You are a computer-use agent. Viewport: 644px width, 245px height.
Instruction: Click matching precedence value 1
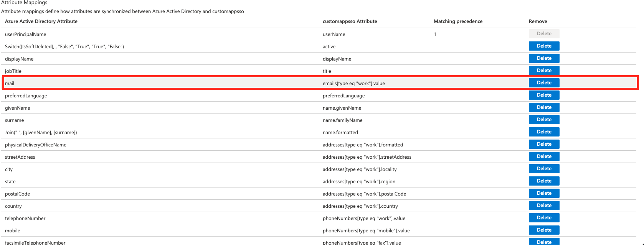[435, 35]
